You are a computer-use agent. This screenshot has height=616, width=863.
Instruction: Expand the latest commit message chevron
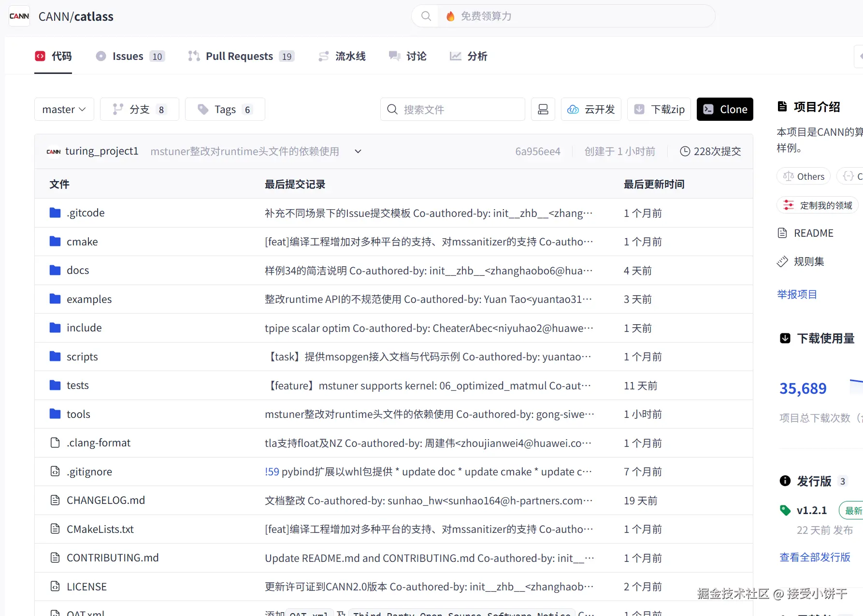(x=358, y=151)
